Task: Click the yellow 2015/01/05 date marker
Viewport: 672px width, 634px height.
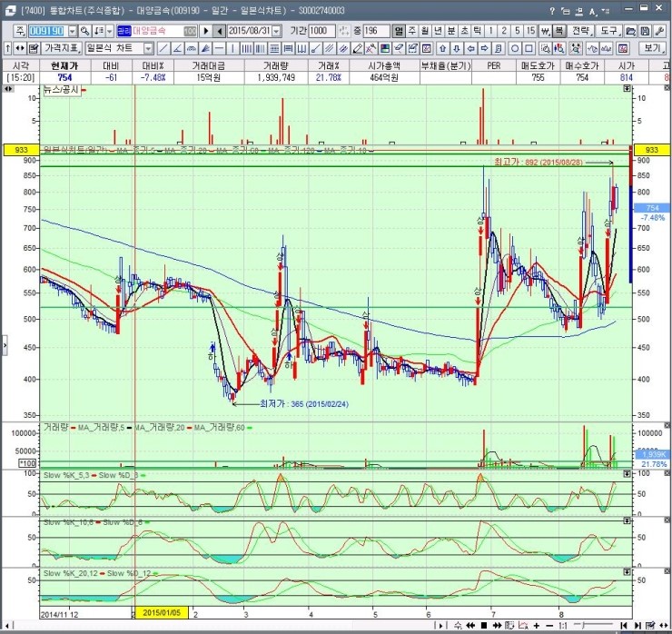Action: click(x=162, y=612)
